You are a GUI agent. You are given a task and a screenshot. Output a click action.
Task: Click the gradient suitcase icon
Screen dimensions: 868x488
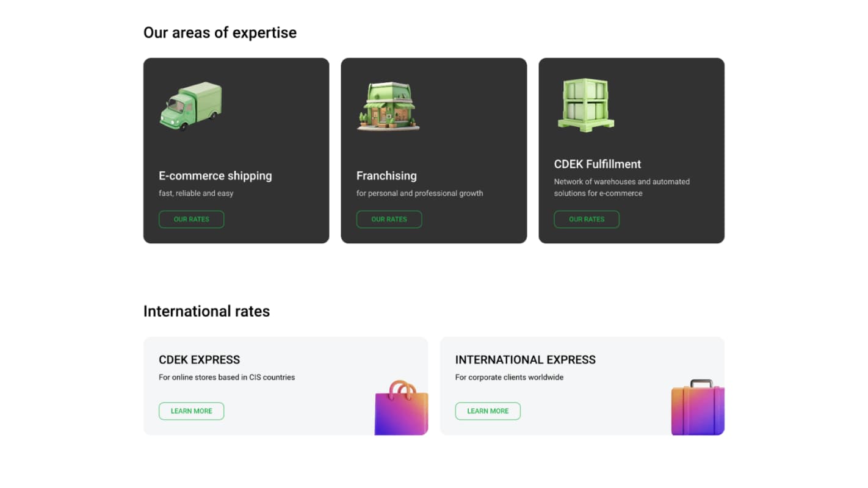[x=697, y=408]
